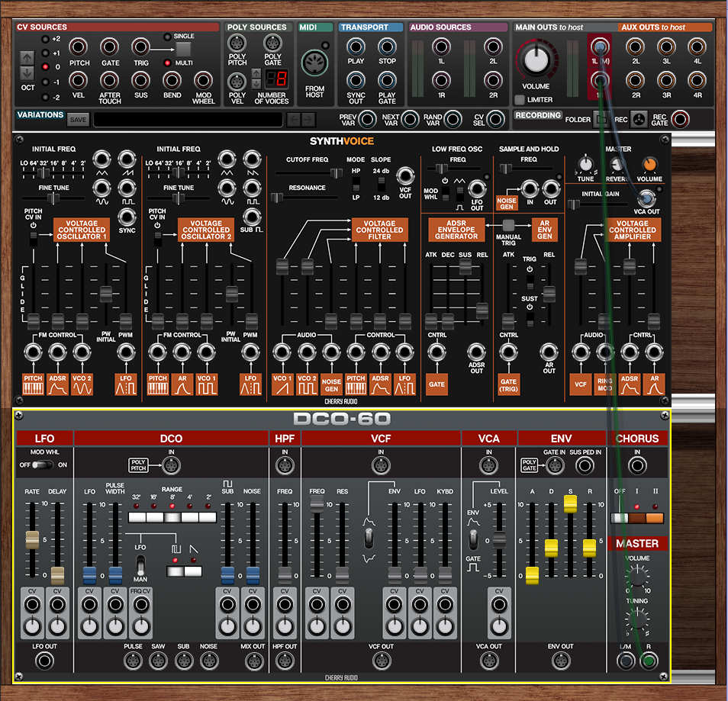Viewport: 728px width, 701px height.
Task: Click the MIDI FROM HOST jack
Action: click(314, 63)
